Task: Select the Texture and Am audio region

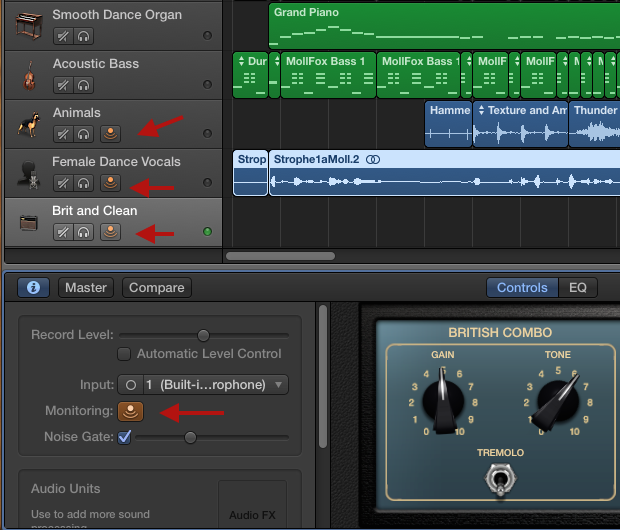Action: point(520,124)
